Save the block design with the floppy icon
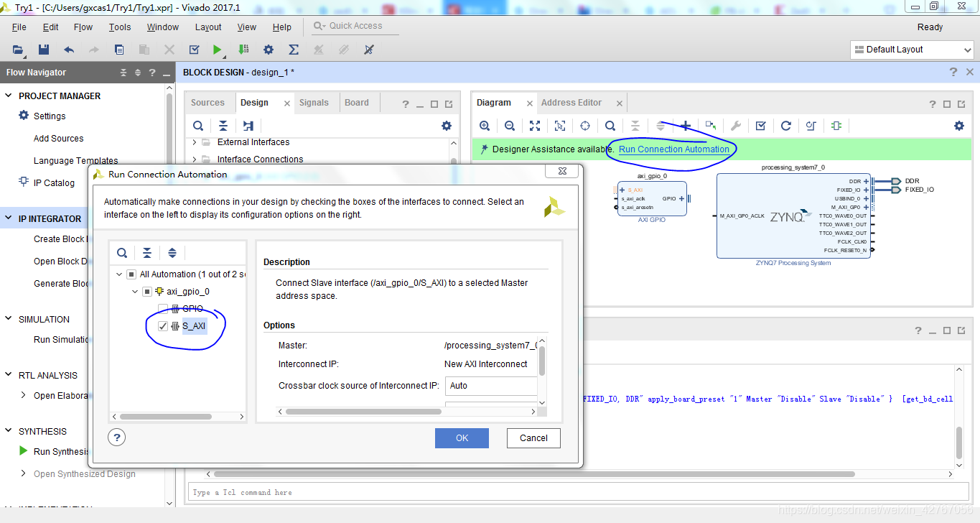The width and height of the screenshot is (980, 523). [x=44, y=50]
